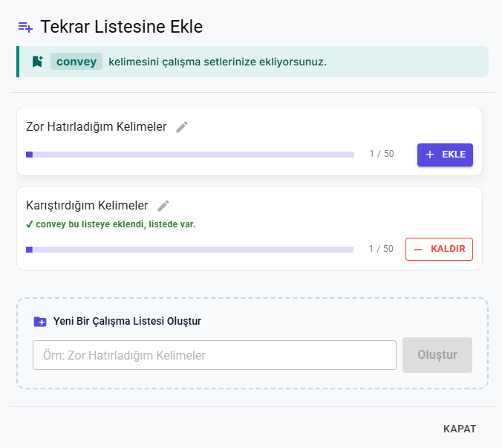Click the 'kelimesini çalışma setlerinize ekliyorsunuz' banner text
The width and height of the screenshot is (502, 448).
[x=218, y=62]
